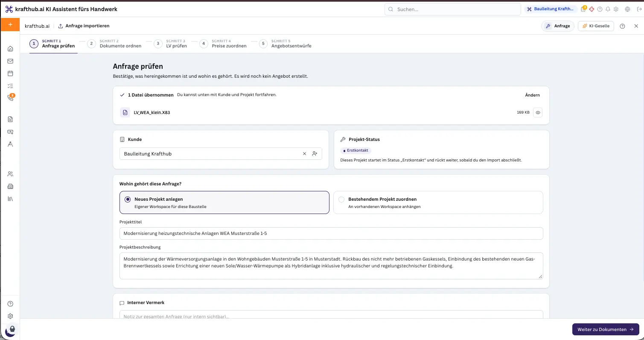Preview LV_WEA_klein.X83 with the eye icon

538,113
